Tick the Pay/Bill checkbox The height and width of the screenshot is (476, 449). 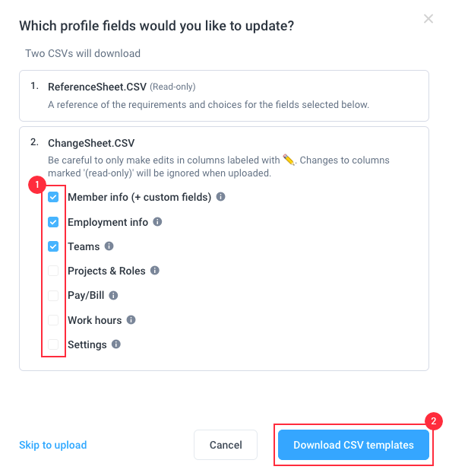pyautogui.click(x=53, y=295)
